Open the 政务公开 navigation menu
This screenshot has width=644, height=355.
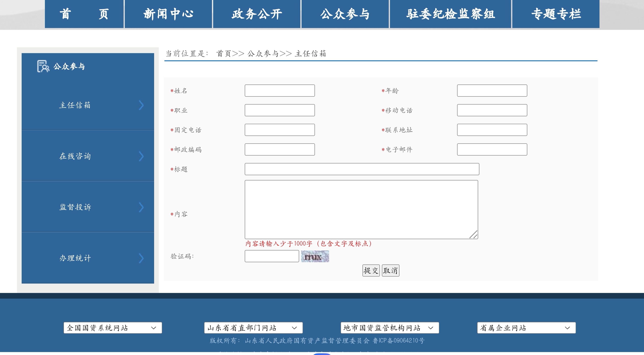pos(257,14)
